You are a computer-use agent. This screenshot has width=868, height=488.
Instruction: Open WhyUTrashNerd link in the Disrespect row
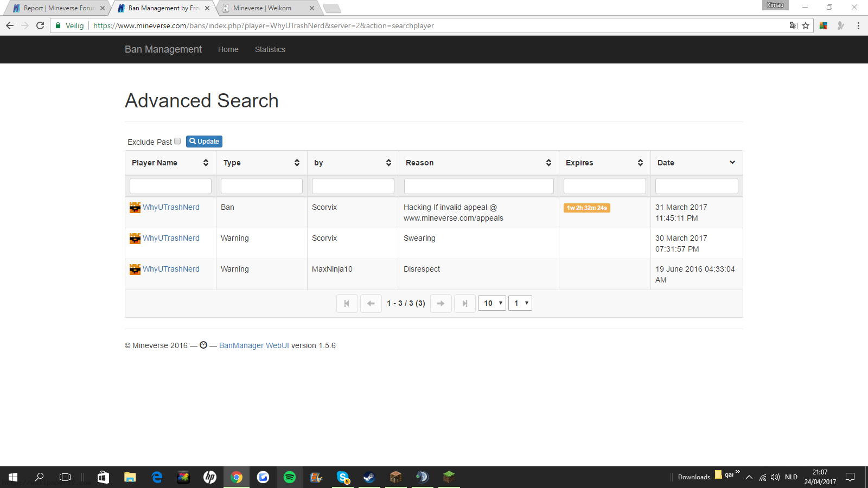click(x=171, y=269)
